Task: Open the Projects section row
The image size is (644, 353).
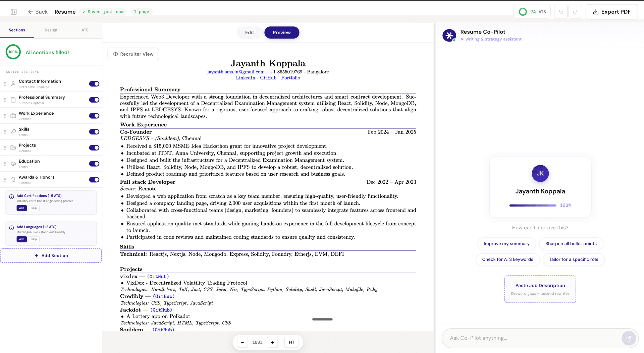Action: click(51, 148)
